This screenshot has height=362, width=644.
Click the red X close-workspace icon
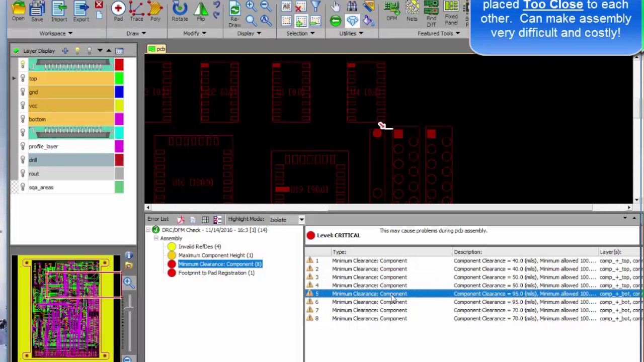[x=99, y=5]
